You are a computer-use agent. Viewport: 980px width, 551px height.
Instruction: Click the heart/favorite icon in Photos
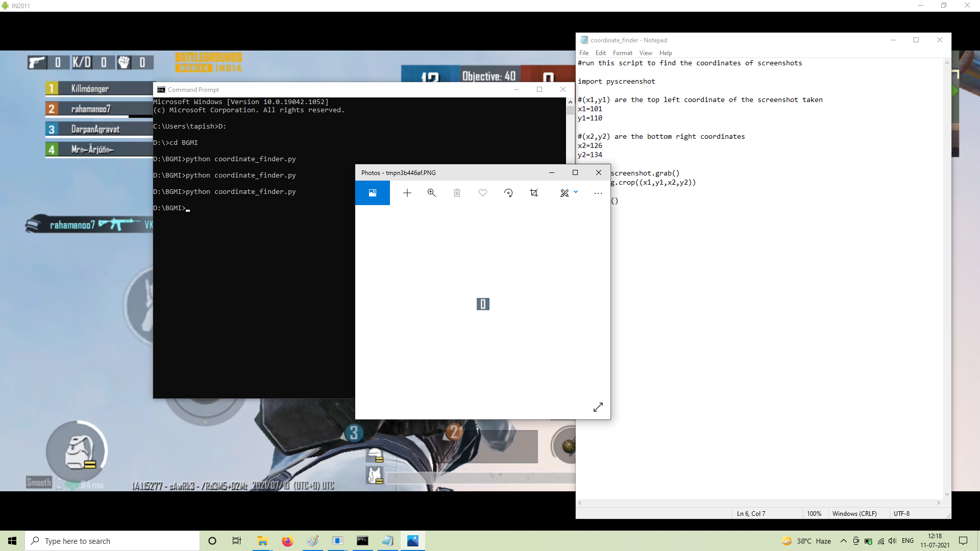[x=483, y=193]
